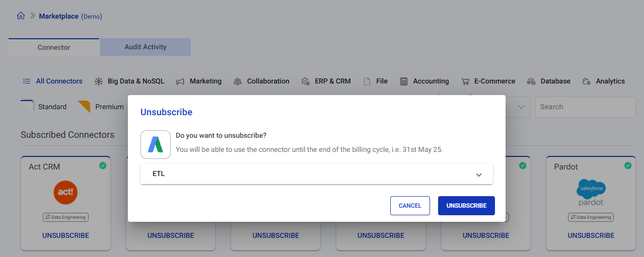Unsubscribe from Act CRM connector
This screenshot has height=257, width=644.
pyautogui.click(x=65, y=235)
